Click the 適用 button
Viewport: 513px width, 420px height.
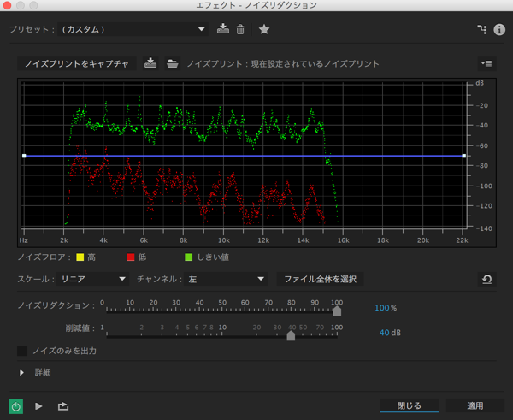pyautogui.click(x=475, y=405)
